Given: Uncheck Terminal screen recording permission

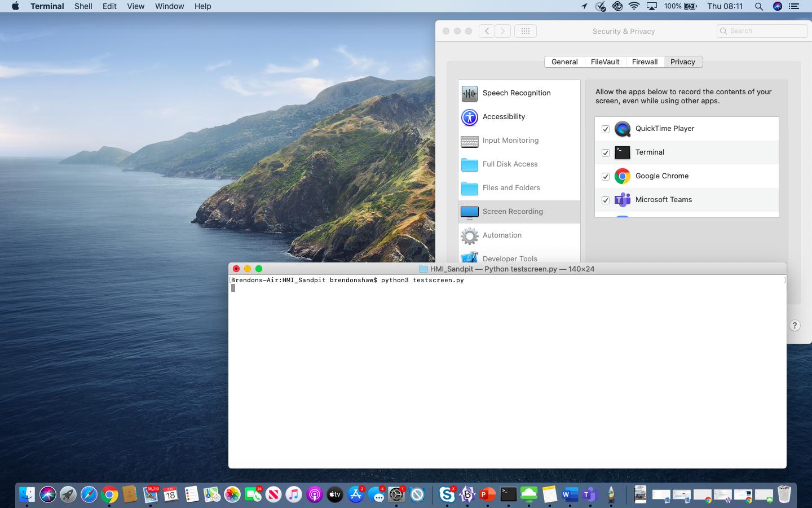Looking at the screenshot, I should [x=606, y=153].
